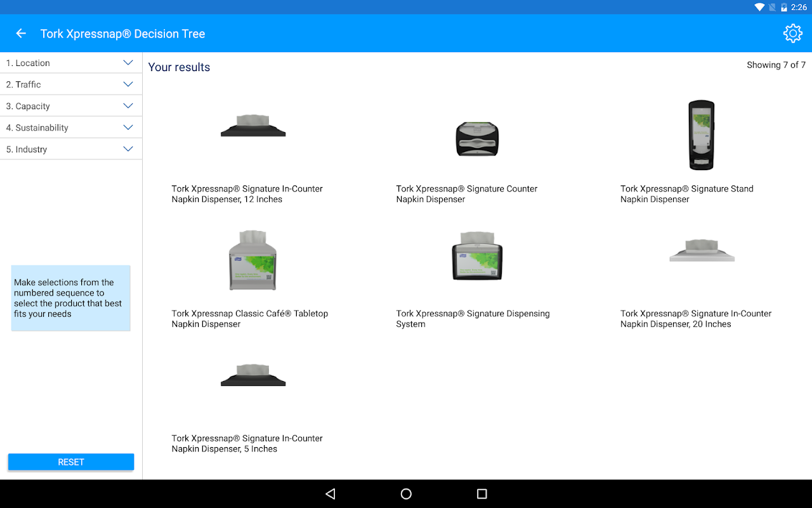812x508 pixels.
Task: Tap Android back navigation button
Action: (330, 494)
